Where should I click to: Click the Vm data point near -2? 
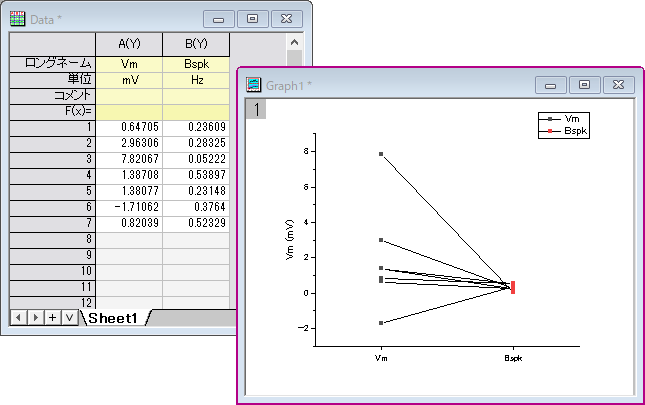381,323
